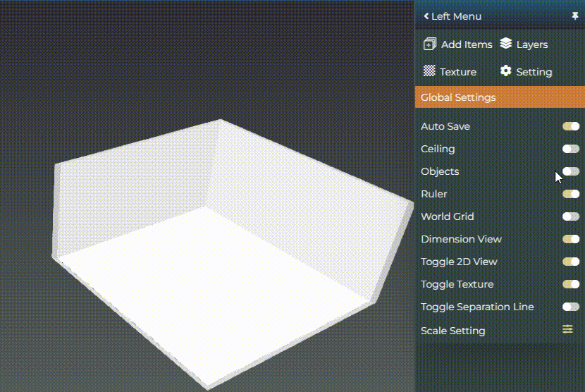Open the Layers menu label
This screenshot has height=392, width=585.
click(531, 44)
